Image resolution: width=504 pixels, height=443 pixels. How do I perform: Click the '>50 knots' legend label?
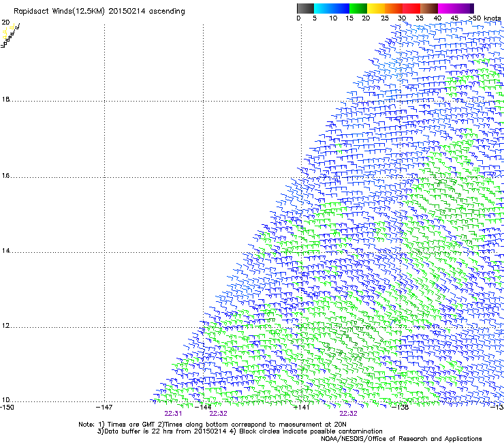click(x=484, y=18)
